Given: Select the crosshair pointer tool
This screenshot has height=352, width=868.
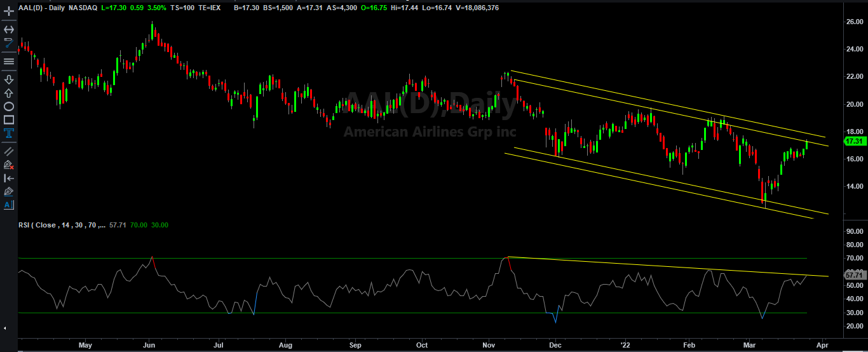Looking at the screenshot, I should [x=9, y=11].
